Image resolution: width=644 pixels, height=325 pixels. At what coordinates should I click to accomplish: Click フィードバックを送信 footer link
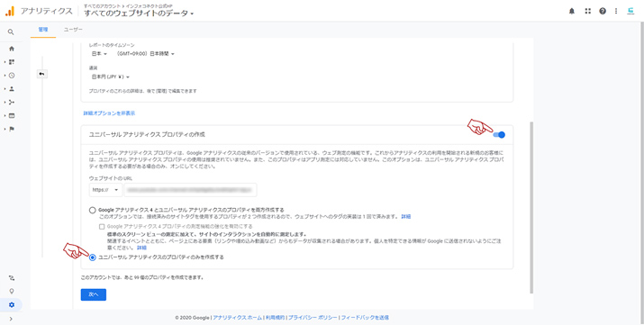tap(365, 318)
